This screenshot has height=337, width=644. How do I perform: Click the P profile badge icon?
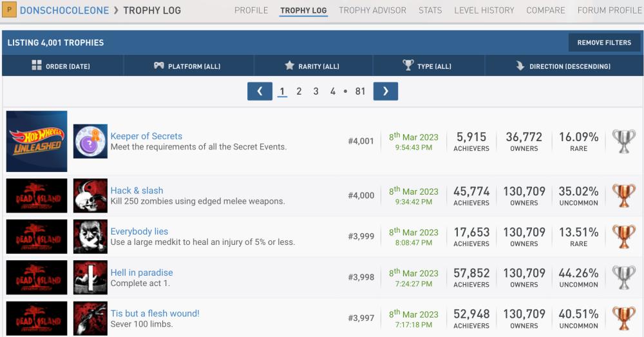[10, 10]
